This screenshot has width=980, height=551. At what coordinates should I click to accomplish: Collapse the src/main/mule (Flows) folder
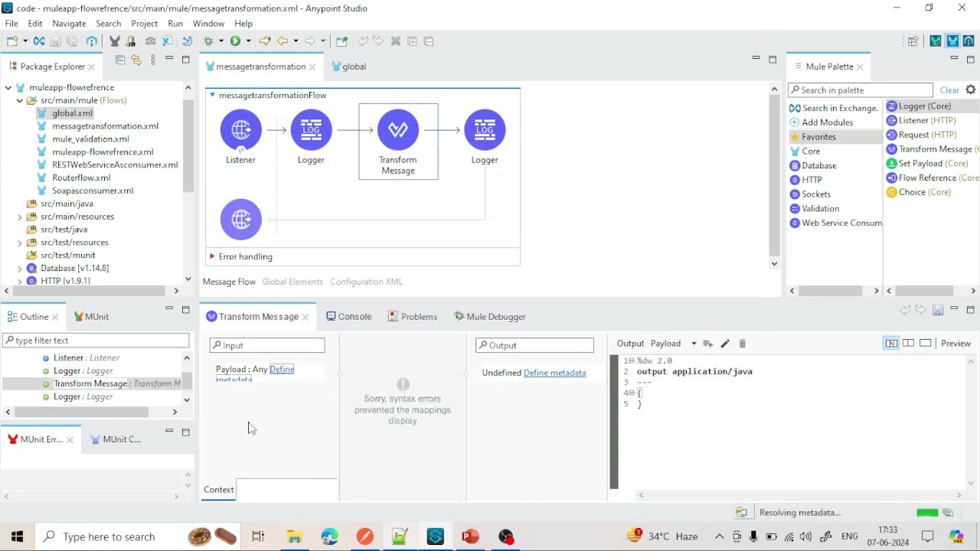click(x=20, y=100)
